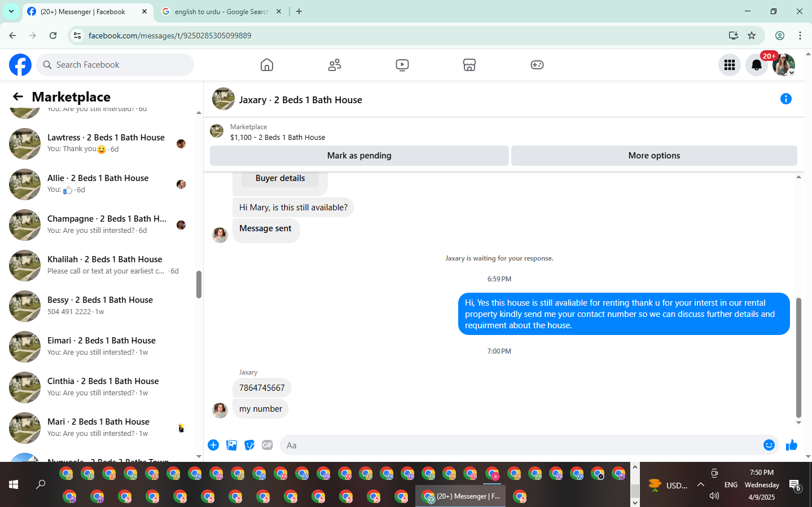Send a thumbs-up like
Image resolution: width=812 pixels, height=507 pixels.
tap(792, 445)
